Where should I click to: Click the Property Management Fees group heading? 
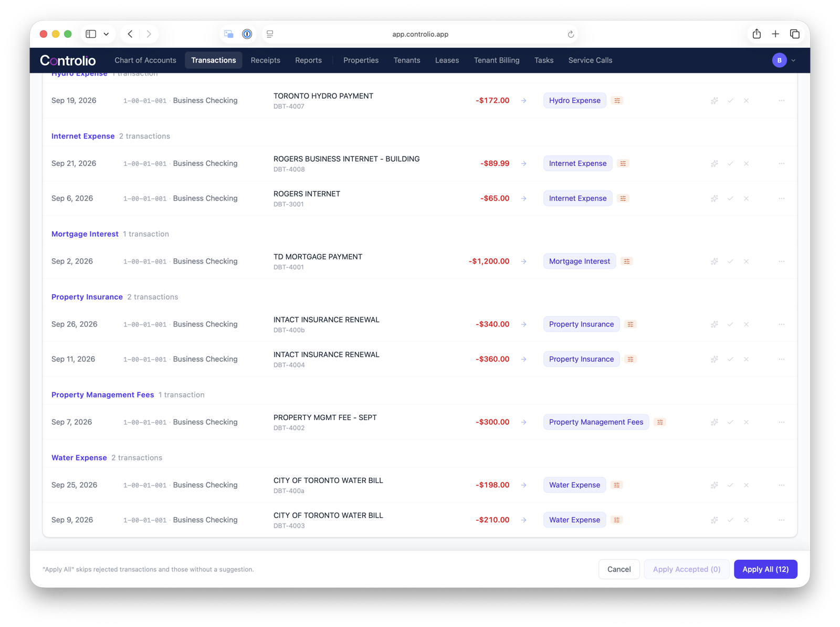pos(103,395)
